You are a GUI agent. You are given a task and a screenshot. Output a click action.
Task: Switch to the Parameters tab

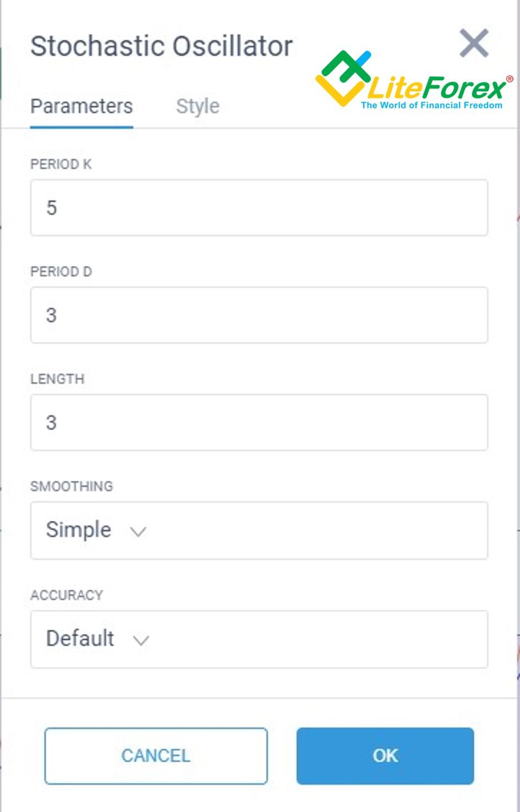(x=81, y=106)
